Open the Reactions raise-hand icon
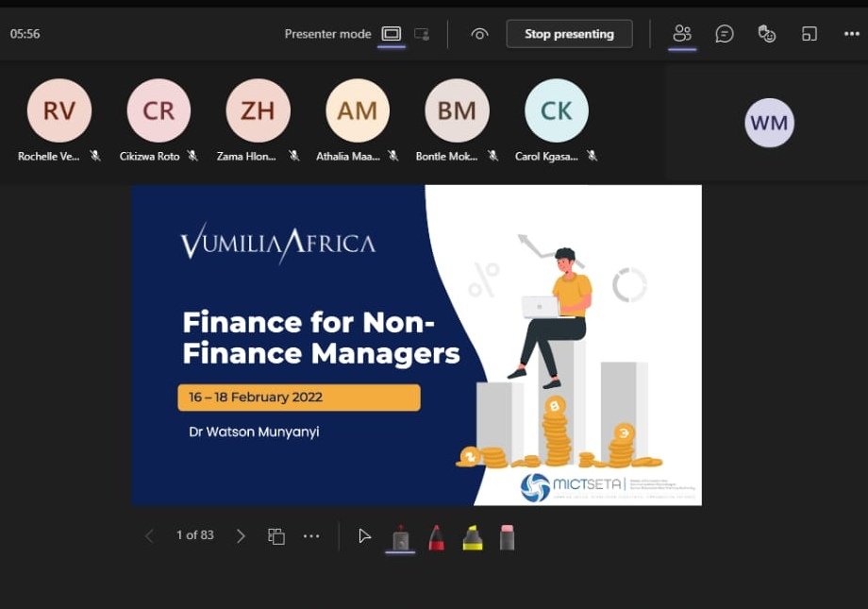 click(767, 34)
